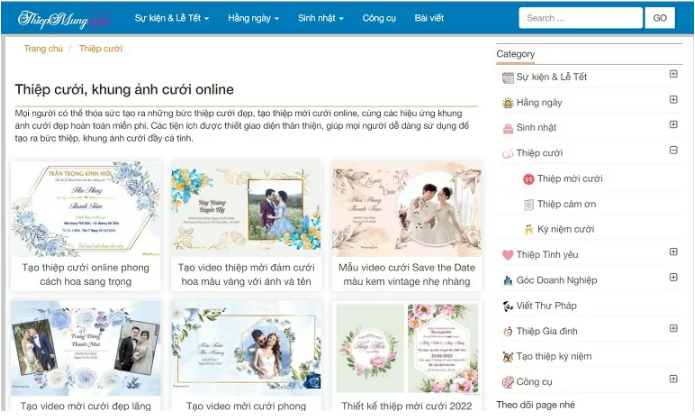Open the Sinh nhật navbar dropdown
Image resolution: width=695 pixels, height=417 pixels.
pyautogui.click(x=320, y=18)
